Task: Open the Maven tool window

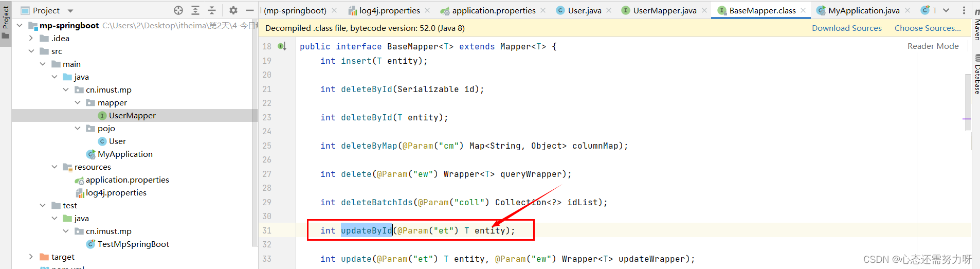Action: click(x=976, y=25)
